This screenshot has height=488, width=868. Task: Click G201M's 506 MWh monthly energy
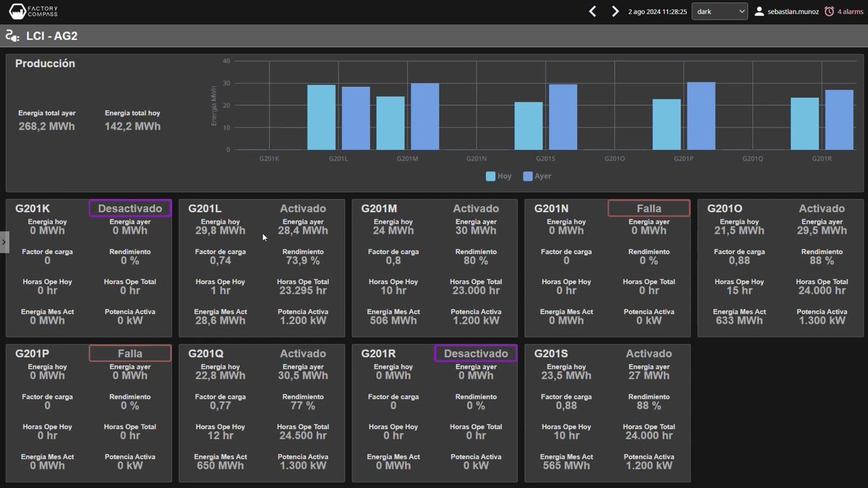(393, 321)
